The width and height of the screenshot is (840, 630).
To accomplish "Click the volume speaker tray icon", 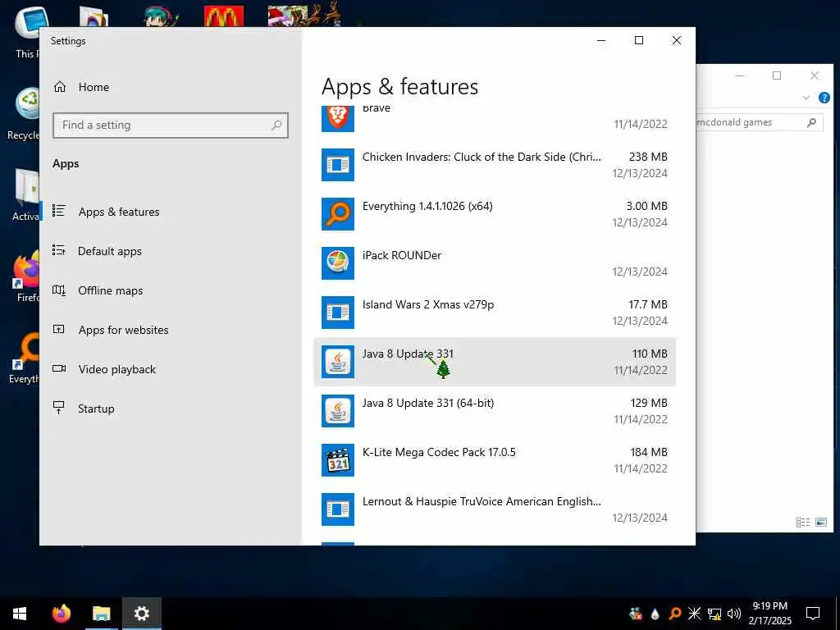I will [734, 614].
